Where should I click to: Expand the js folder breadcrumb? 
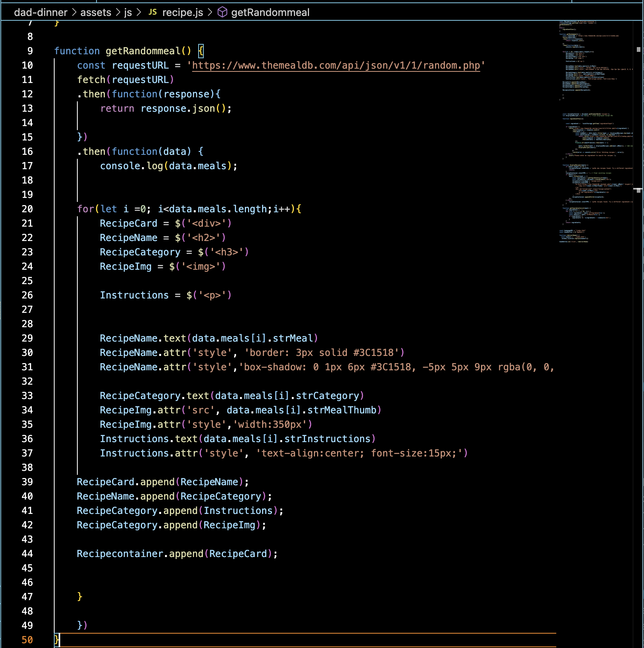click(x=128, y=12)
